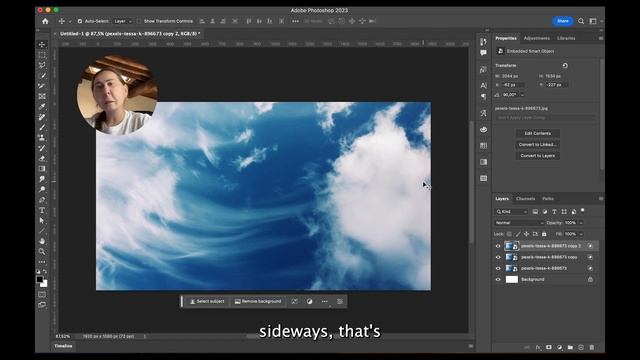Screen dimensions: 640x360
Task: Select the Gradient tool
Action: (42, 169)
